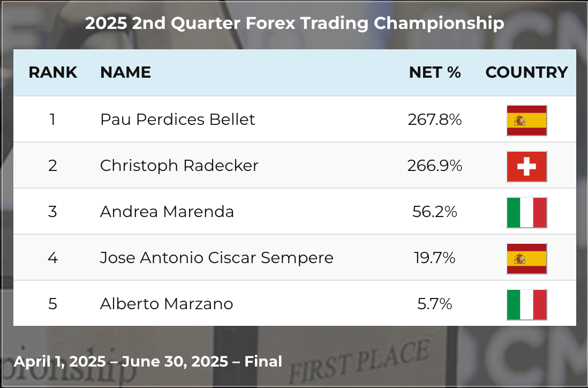Click the April 1 – June 30 date text
Image resolution: width=588 pixels, height=388 pixels.
[x=148, y=362]
